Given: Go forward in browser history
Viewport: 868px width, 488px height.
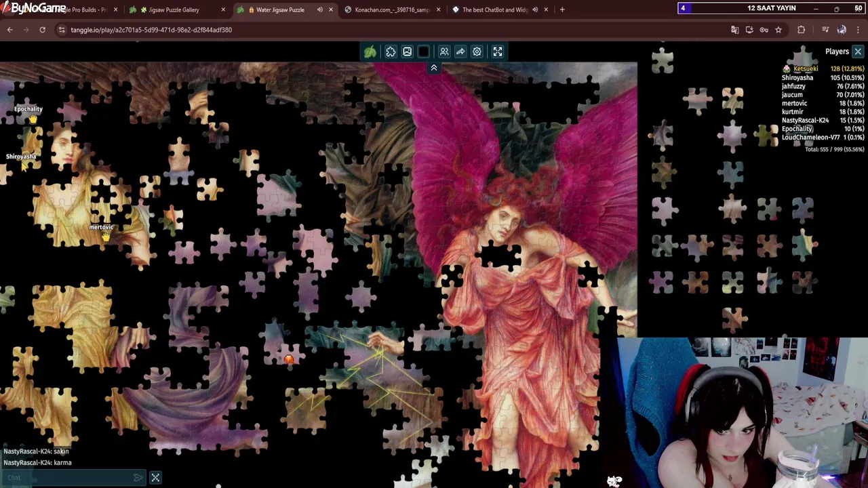Looking at the screenshot, I should click(x=26, y=30).
